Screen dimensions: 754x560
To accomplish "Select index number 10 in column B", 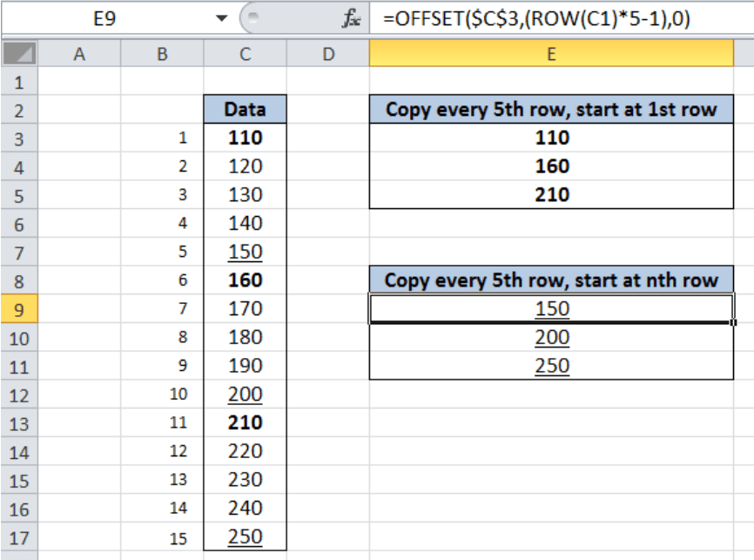I will click(x=162, y=394).
